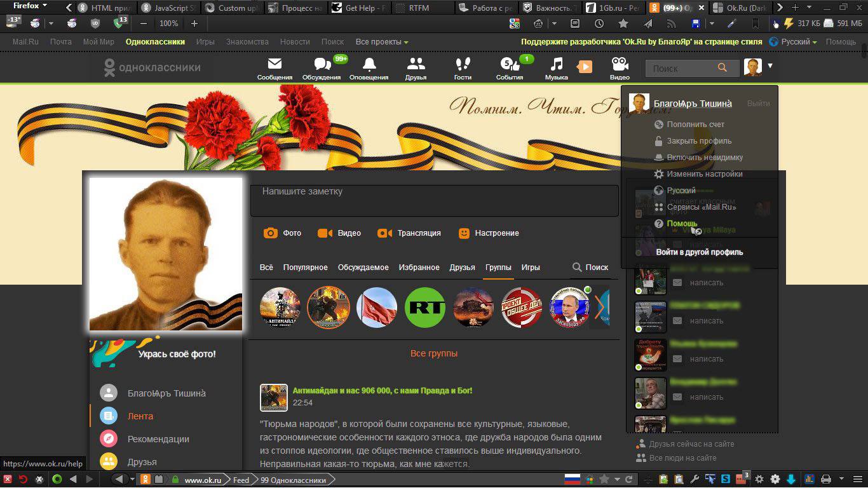The height and width of the screenshot is (488, 868).
Task: Click the Все группы link
Action: 433,353
